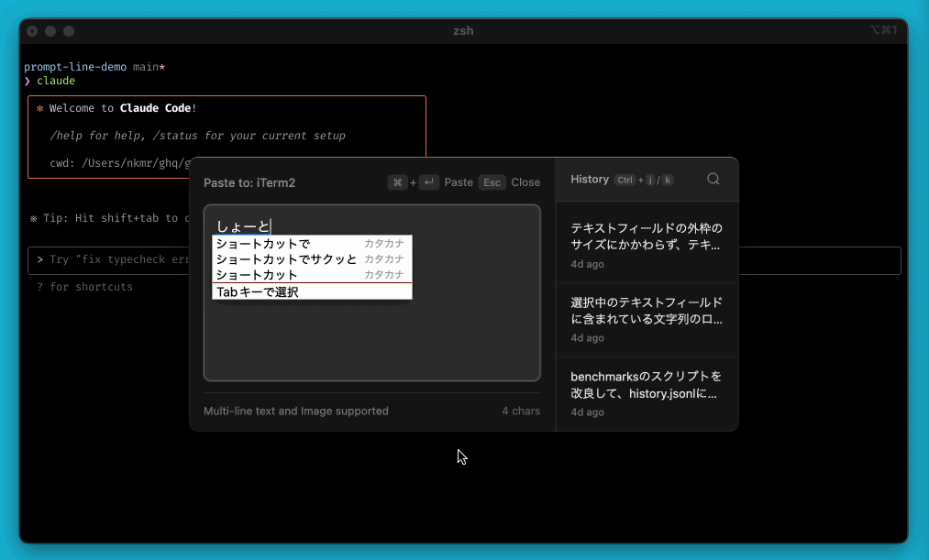Click the Try "fix typecheck err" terminal prompt
This screenshot has width=929, height=560.
110,259
